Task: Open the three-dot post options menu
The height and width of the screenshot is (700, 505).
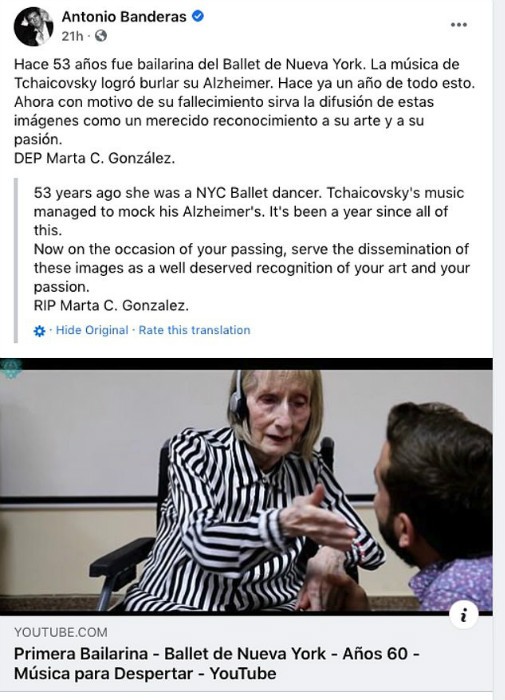Action: (x=459, y=25)
